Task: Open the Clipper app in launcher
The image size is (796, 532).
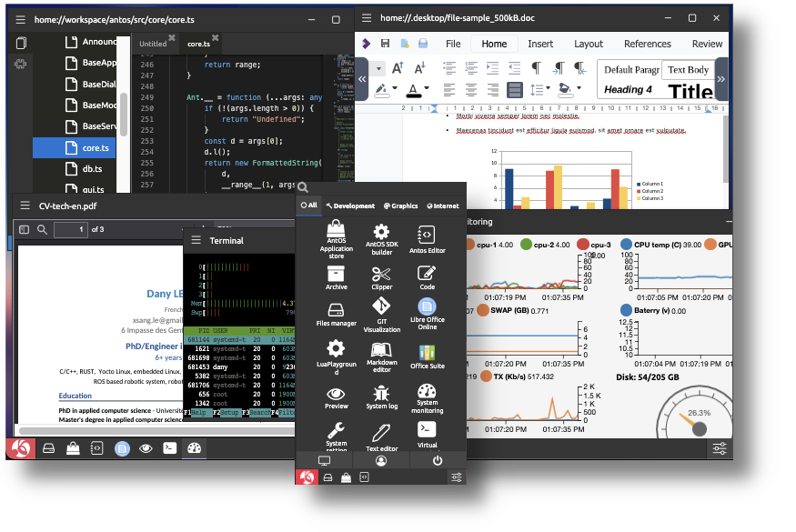Action: click(381, 275)
